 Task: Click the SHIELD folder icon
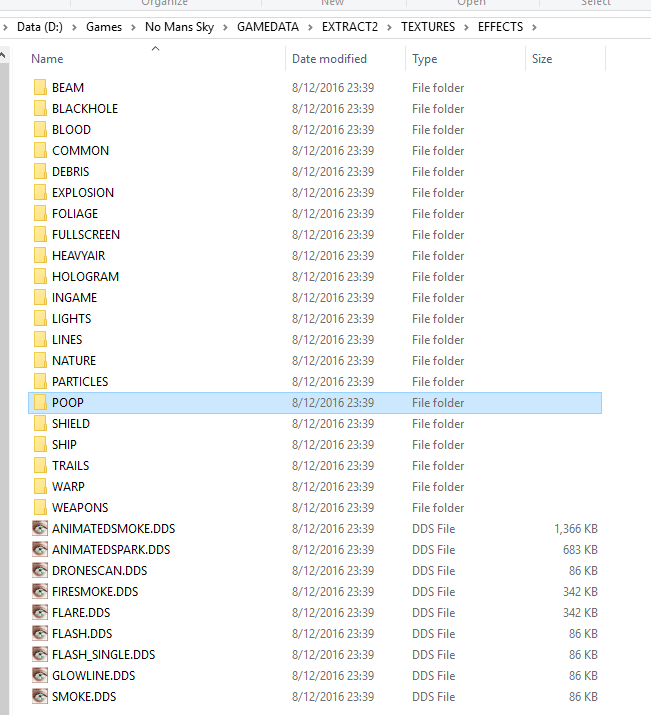click(40, 423)
